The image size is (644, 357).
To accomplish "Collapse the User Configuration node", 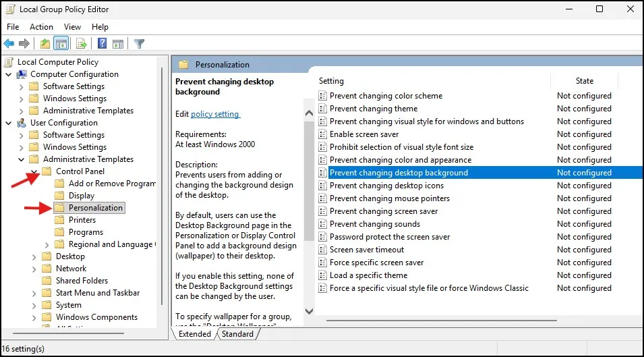I will point(8,123).
